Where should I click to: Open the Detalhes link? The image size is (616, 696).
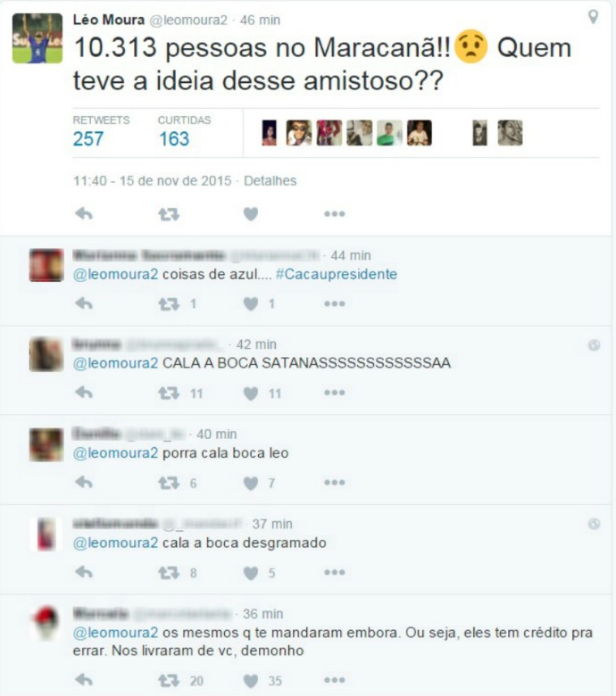pos(270,180)
